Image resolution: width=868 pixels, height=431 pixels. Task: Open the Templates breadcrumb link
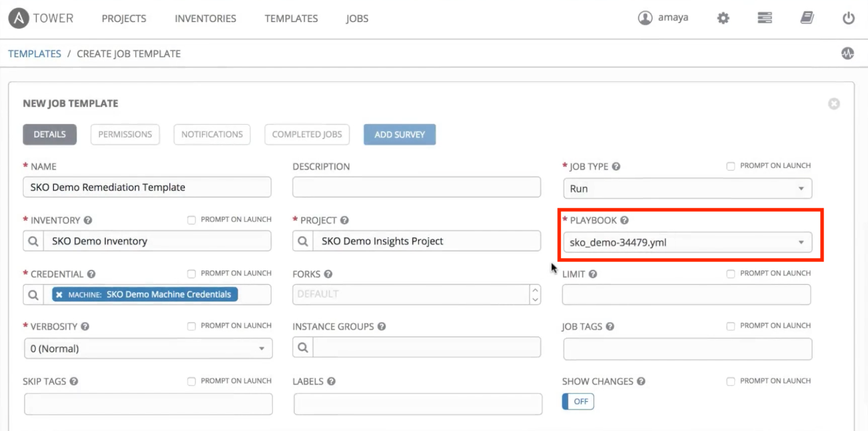pos(34,53)
